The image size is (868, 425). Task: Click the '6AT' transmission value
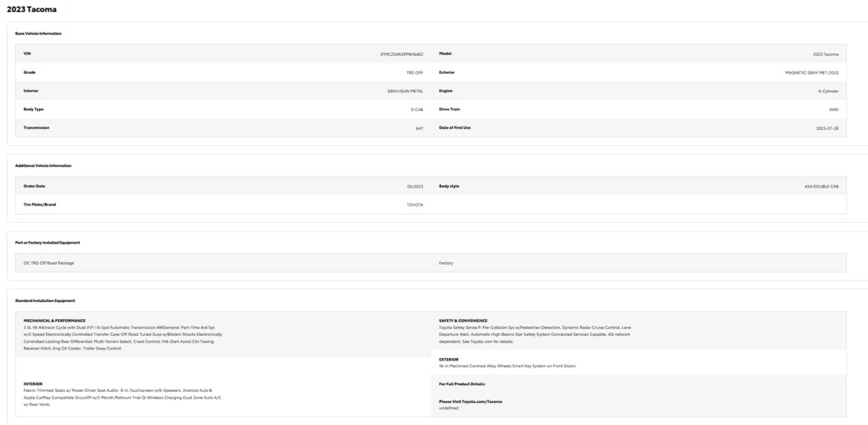[420, 128]
